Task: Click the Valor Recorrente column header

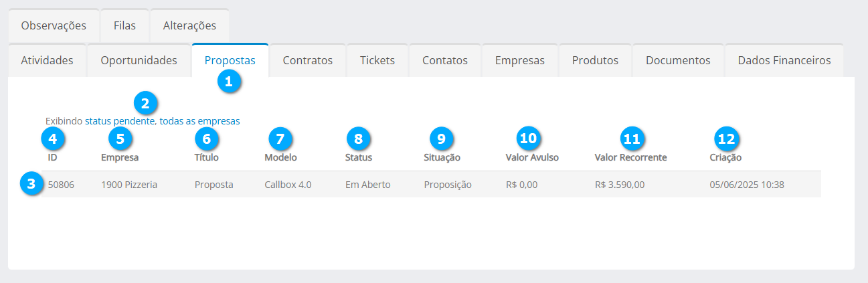Action: [630, 158]
